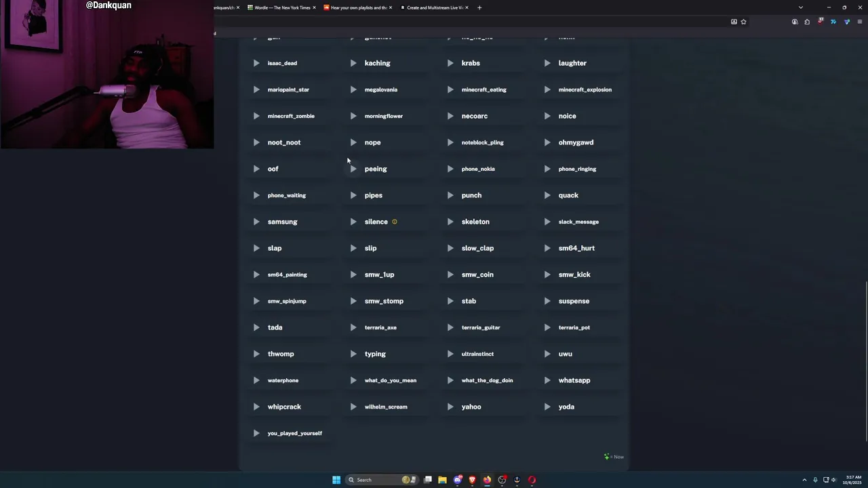Switch to the Wordle New York Times tab
Viewport: 868px width, 488px height.
pyautogui.click(x=281, y=7)
